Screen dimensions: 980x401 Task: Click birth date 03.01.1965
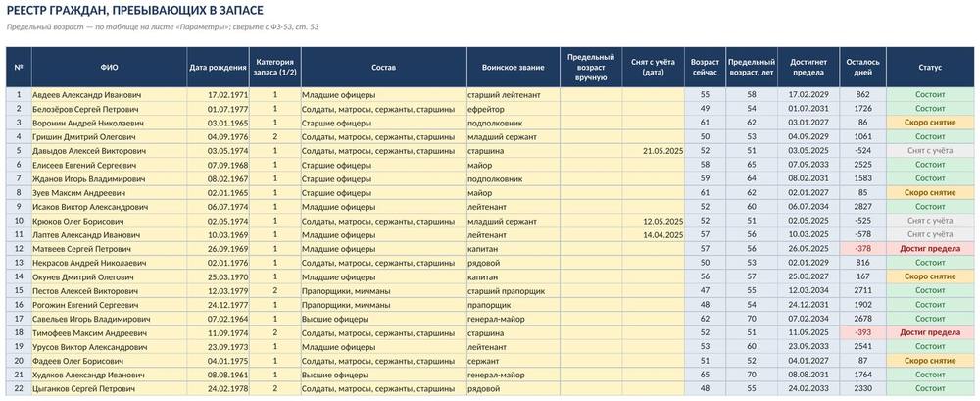tap(218, 123)
